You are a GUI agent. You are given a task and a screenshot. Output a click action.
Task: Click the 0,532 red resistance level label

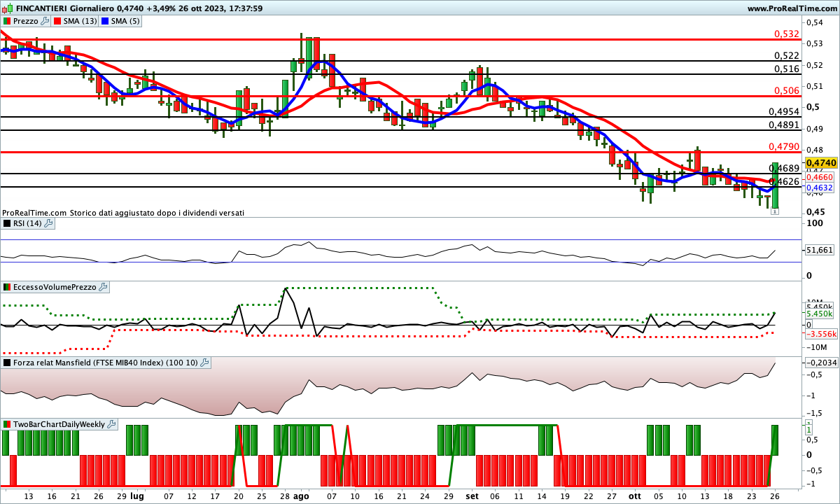click(x=787, y=34)
